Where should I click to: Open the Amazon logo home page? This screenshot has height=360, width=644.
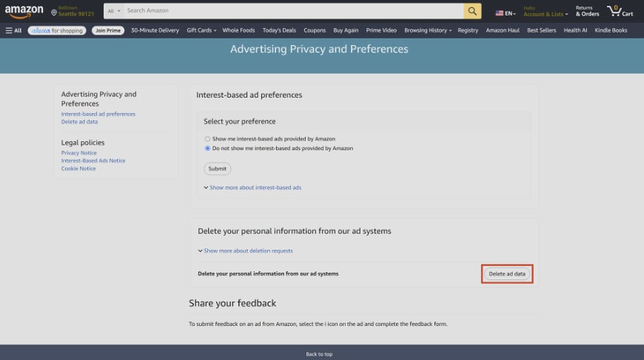pyautogui.click(x=24, y=12)
